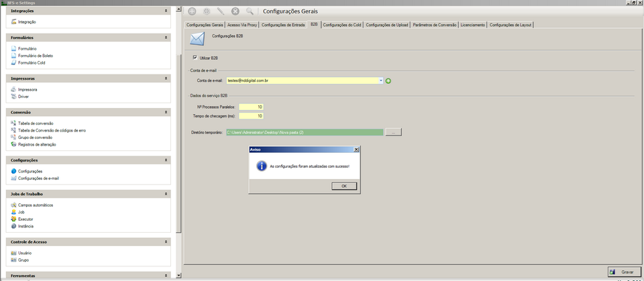Click the Instância icon
The image size is (644, 281).
(13, 227)
